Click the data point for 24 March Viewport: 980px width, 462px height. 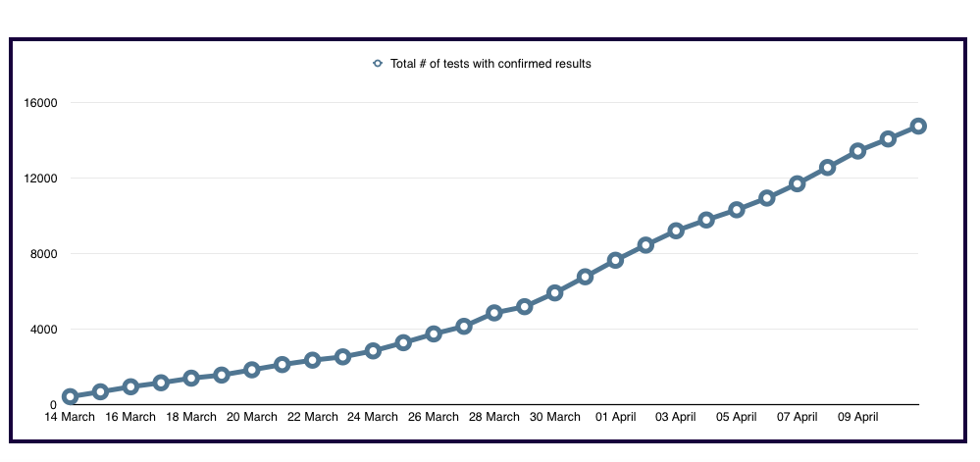(x=373, y=350)
